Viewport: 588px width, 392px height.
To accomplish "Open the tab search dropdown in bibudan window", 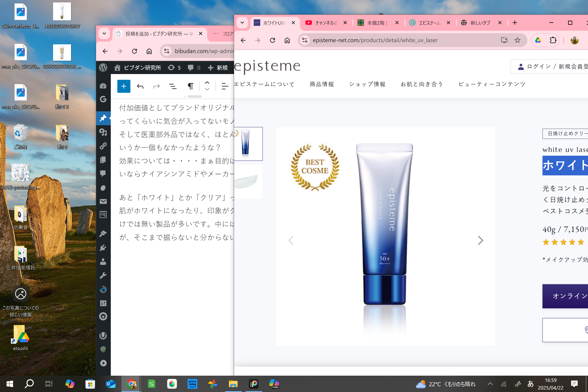I will click(104, 33).
